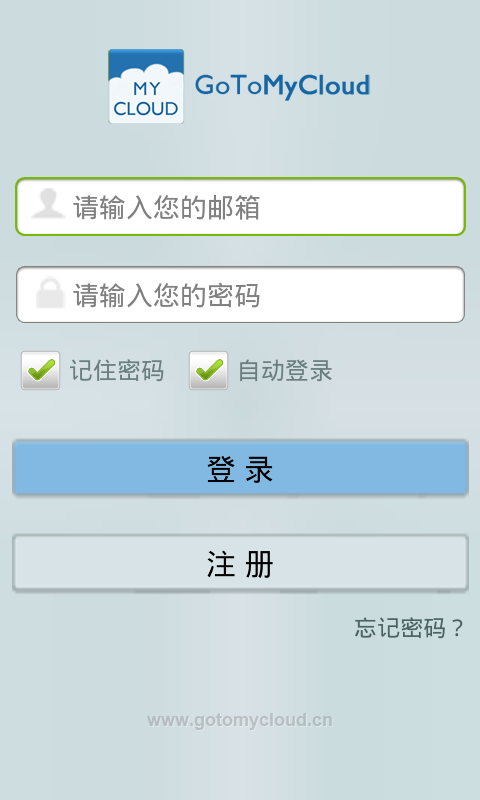This screenshot has width=480, height=800.
Task: Focus the 请输入您的密码 password input field
Action: click(x=240, y=294)
